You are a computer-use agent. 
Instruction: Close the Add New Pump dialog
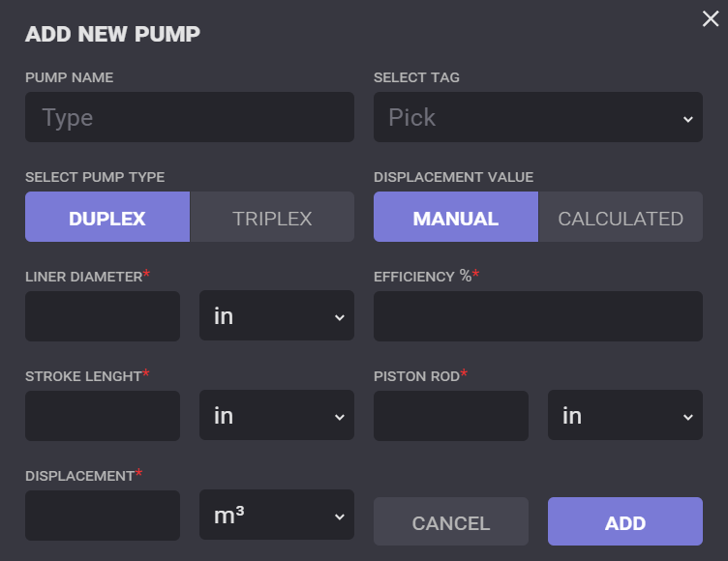point(711,18)
